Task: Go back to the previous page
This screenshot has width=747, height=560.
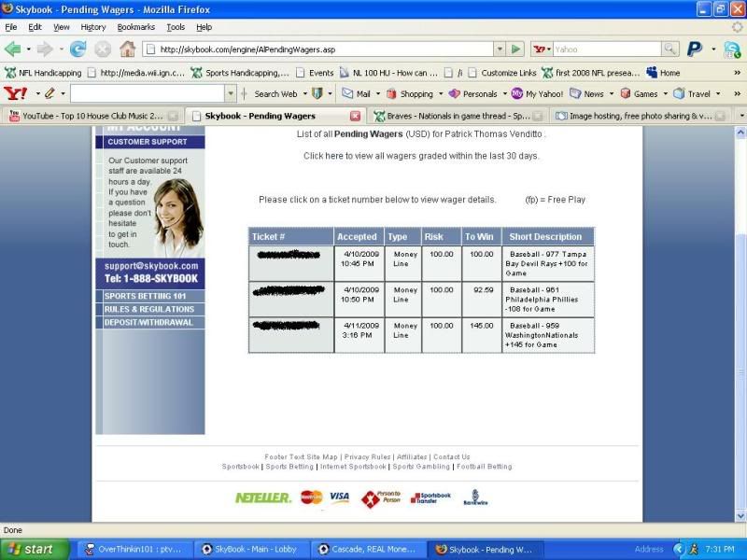Action: tap(13, 49)
